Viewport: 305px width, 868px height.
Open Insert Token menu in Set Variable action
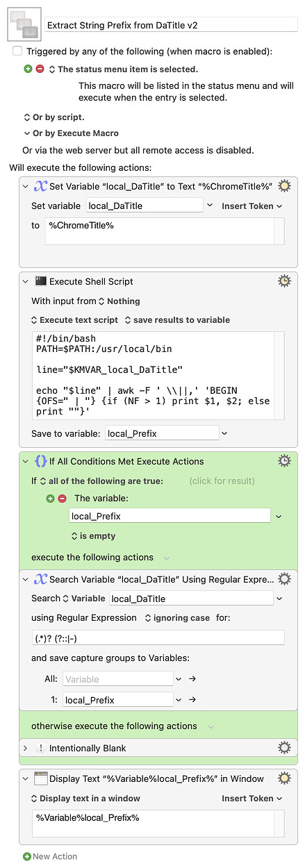(x=252, y=206)
